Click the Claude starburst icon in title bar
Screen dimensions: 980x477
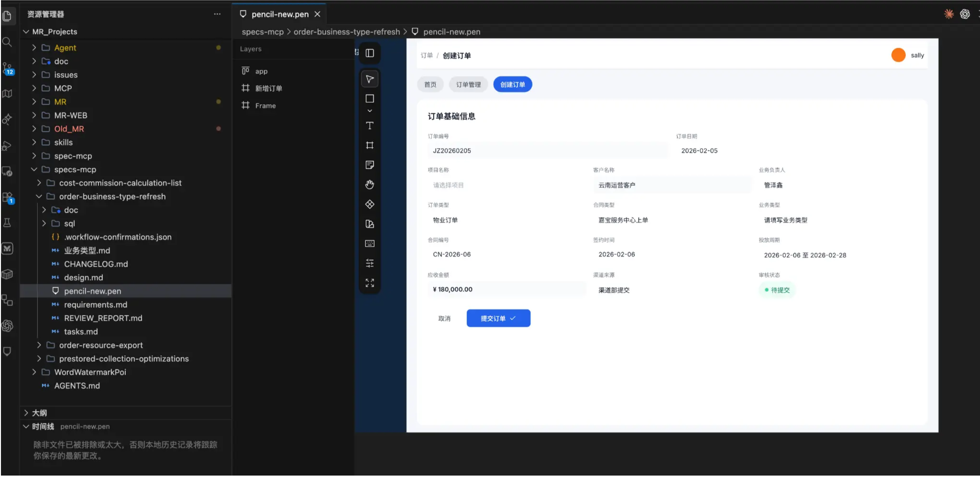tap(949, 14)
